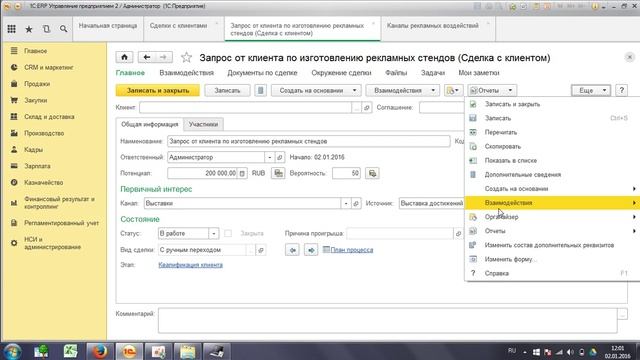Open Firefox from the taskbar

point(99,351)
